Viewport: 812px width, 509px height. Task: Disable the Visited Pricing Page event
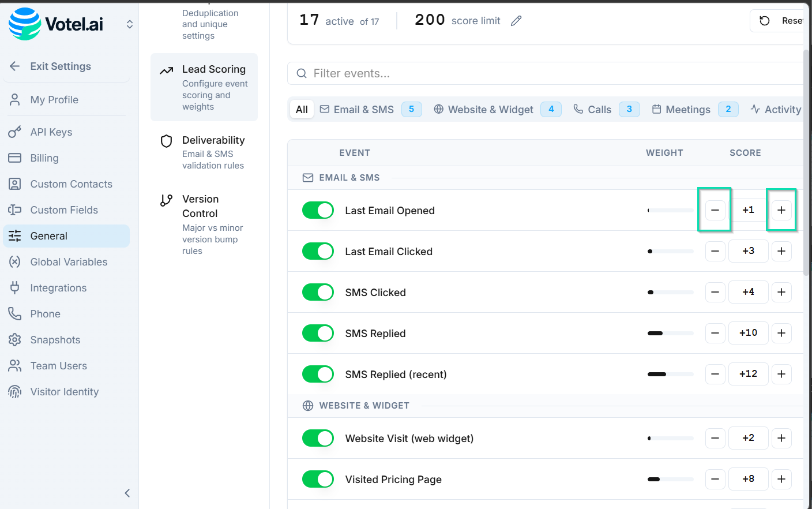tap(318, 479)
